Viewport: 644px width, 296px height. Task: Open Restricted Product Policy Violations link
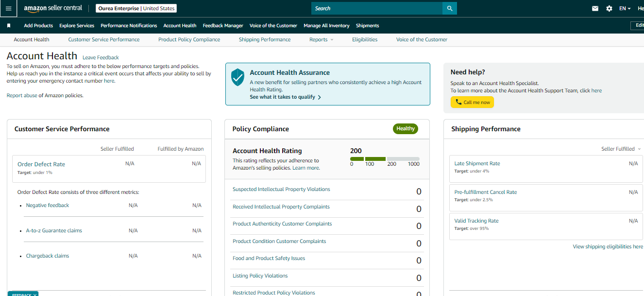(x=274, y=293)
